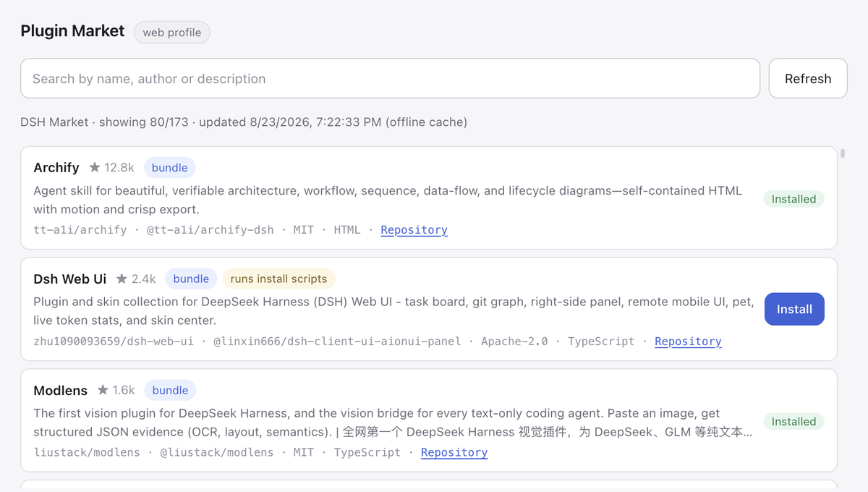
Task: Install the Dsh Web Ui plugin
Action: click(x=794, y=309)
